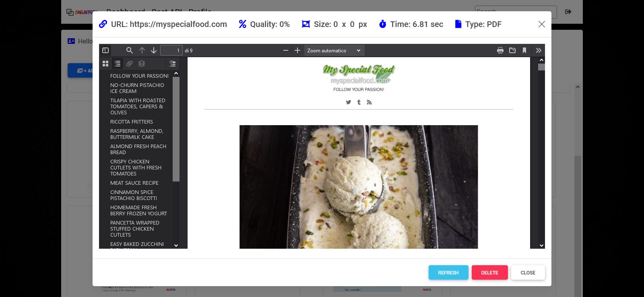Click the REFRESH button
The image size is (644, 297).
(448, 272)
